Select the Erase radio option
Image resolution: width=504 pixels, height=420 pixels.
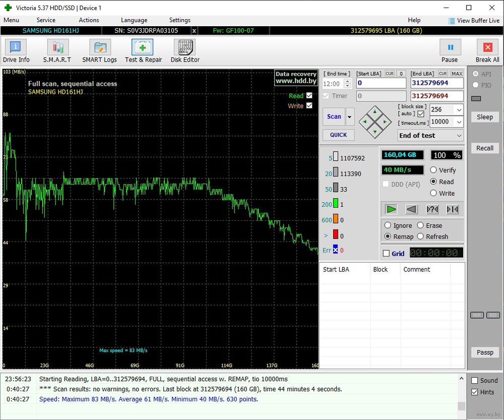coord(420,225)
